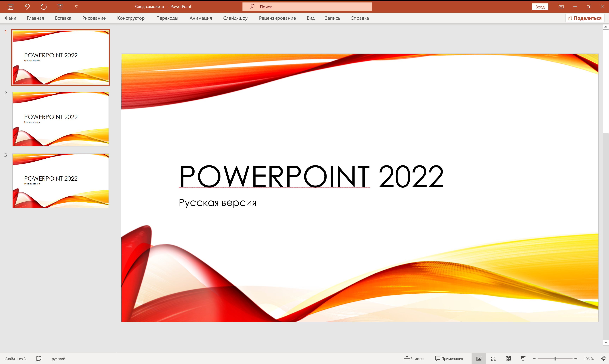609x364 pixels.
Task: Open the quick access toolbar customization menu
Action: (76, 7)
